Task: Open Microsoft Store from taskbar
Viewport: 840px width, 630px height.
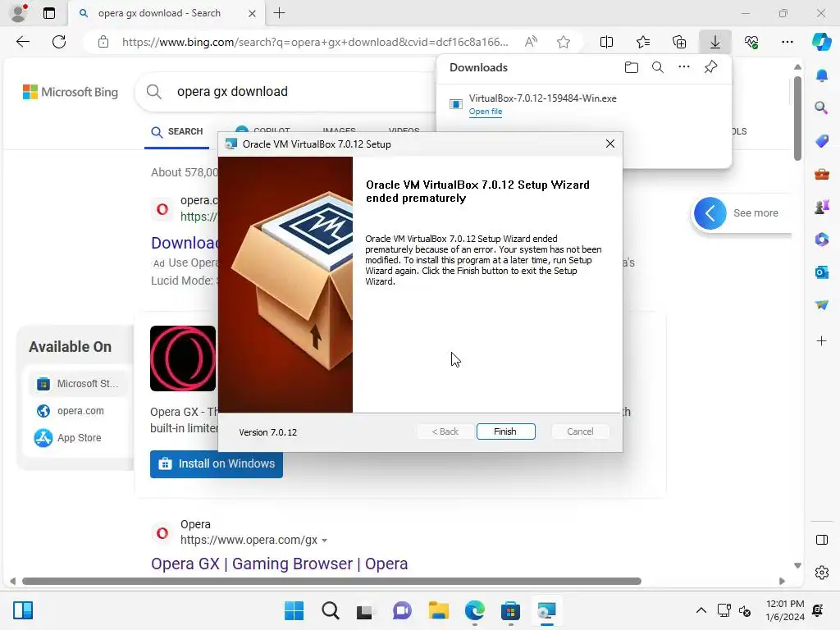Action: pyautogui.click(x=510, y=610)
